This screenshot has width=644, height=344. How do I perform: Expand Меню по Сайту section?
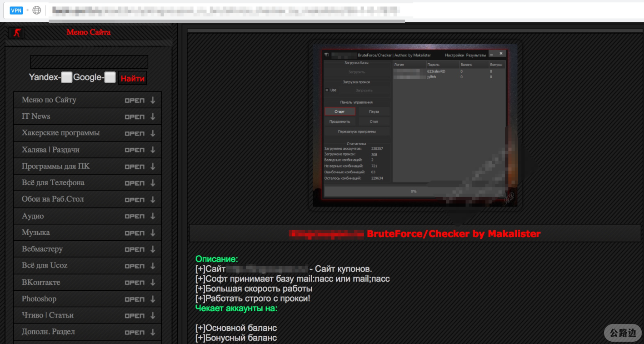tap(87, 100)
